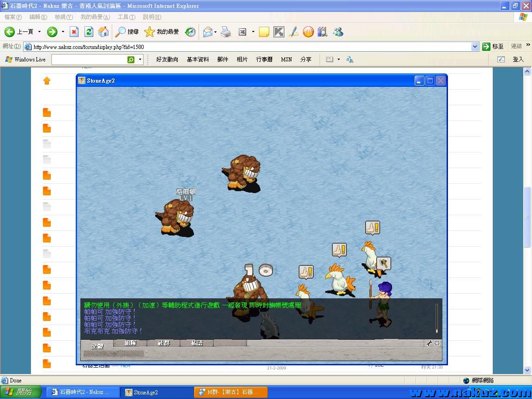Open the 編輯 menu
Image resolution: width=532 pixels, height=399 pixels.
point(38,17)
